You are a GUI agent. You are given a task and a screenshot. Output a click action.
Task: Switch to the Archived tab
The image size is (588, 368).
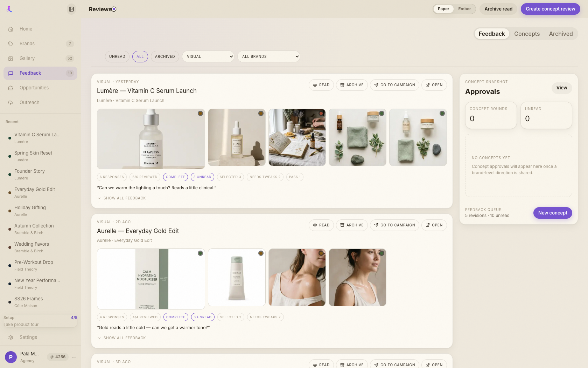[x=561, y=34]
